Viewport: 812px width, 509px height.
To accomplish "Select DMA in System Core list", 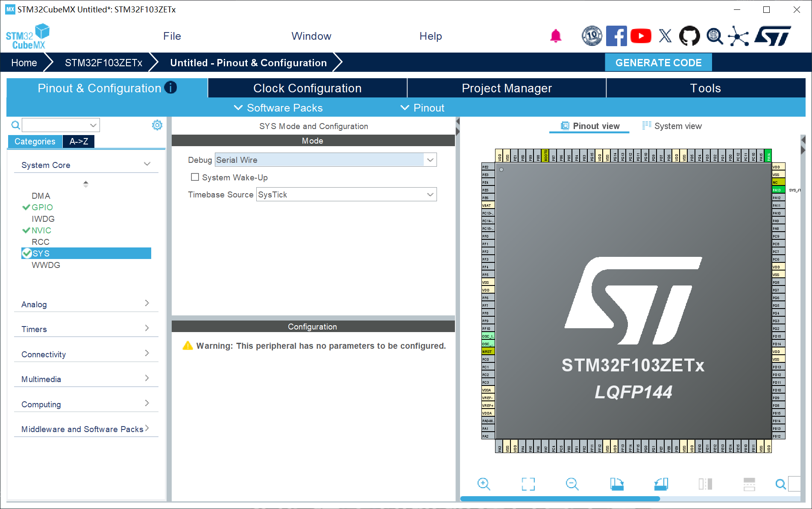I will tap(41, 196).
